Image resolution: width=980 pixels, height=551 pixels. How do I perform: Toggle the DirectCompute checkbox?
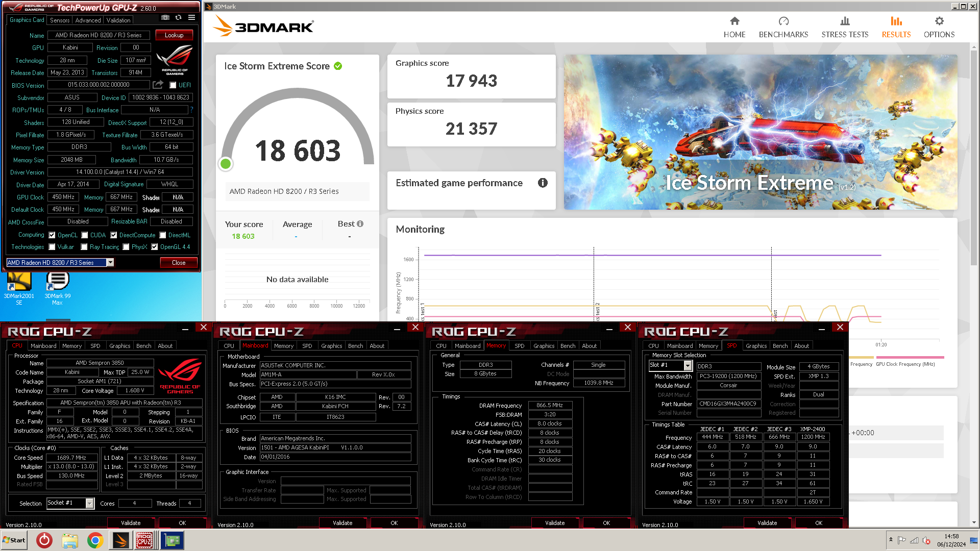[114, 235]
